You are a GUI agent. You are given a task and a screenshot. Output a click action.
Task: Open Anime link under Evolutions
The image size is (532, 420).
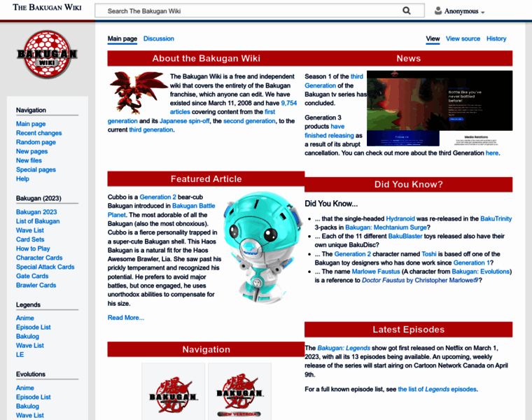[24, 388]
